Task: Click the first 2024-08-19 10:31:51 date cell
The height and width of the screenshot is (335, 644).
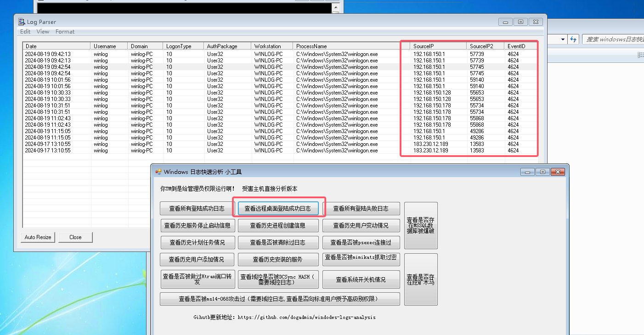Action: 48,106
